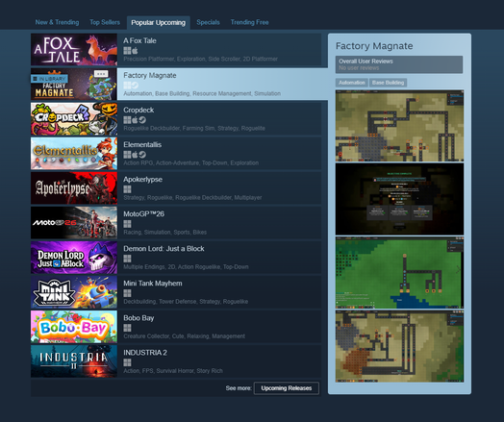Click the 'Action, FPS, Survival Horror' tag line
504x422 pixels.
pos(173,371)
